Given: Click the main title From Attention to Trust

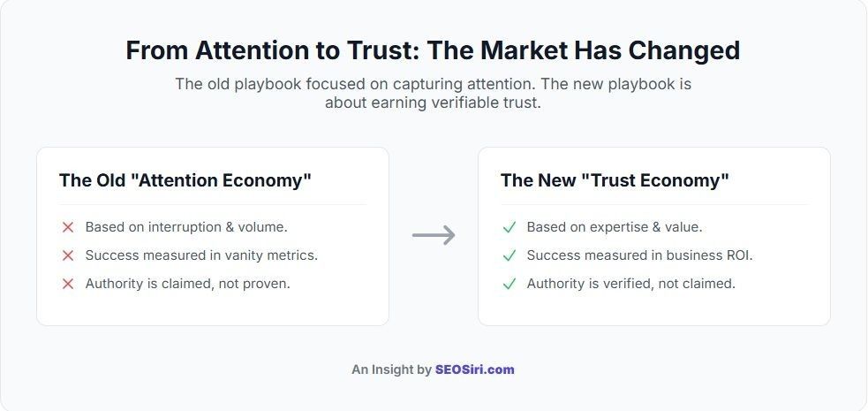Looking at the screenshot, I should (x=433, y=50).
